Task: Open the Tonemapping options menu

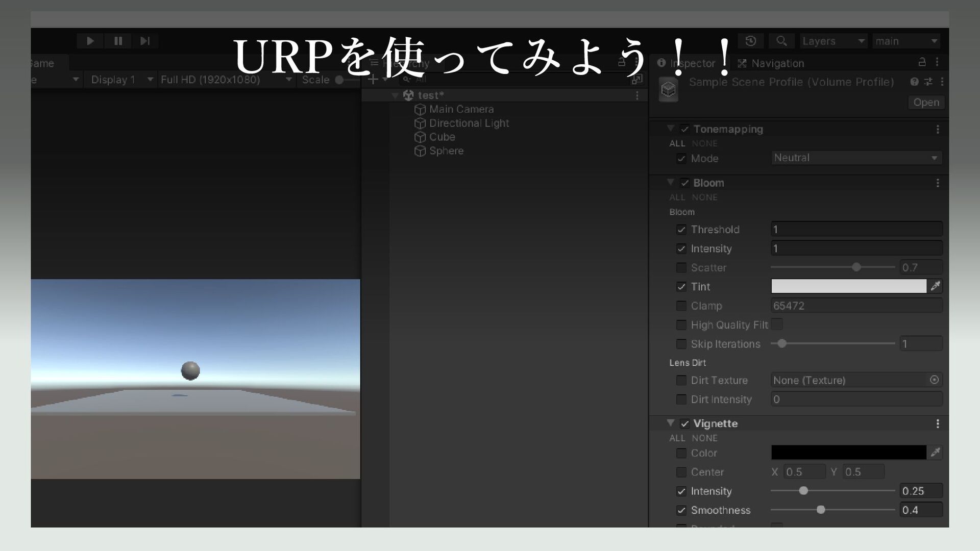Action: click(x=938, y=130)
